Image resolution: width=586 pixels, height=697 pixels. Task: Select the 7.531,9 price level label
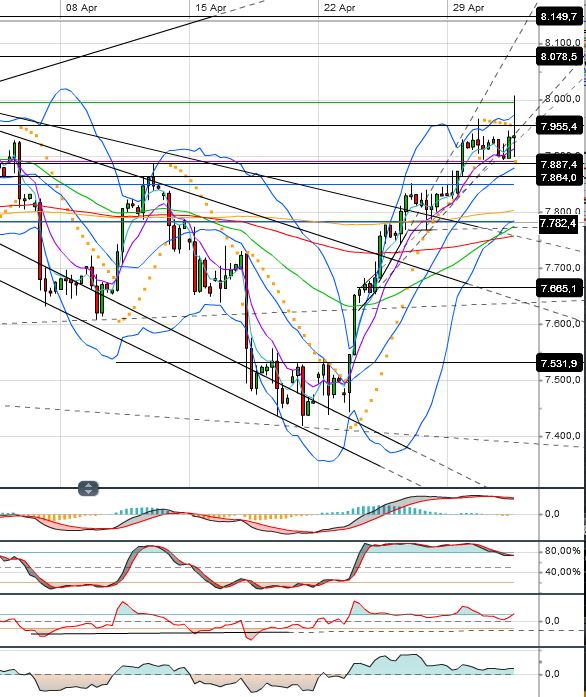559,364
